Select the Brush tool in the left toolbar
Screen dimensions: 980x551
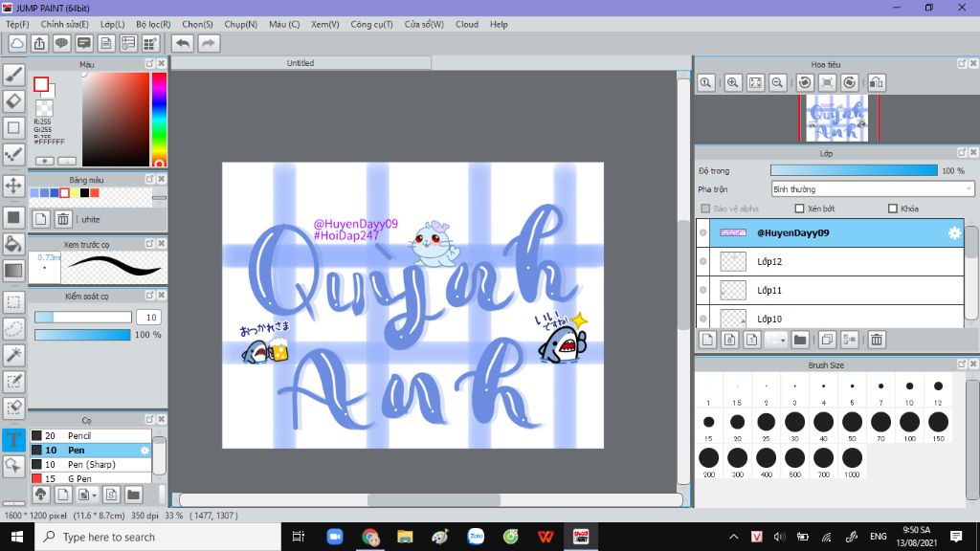point(13,74)
